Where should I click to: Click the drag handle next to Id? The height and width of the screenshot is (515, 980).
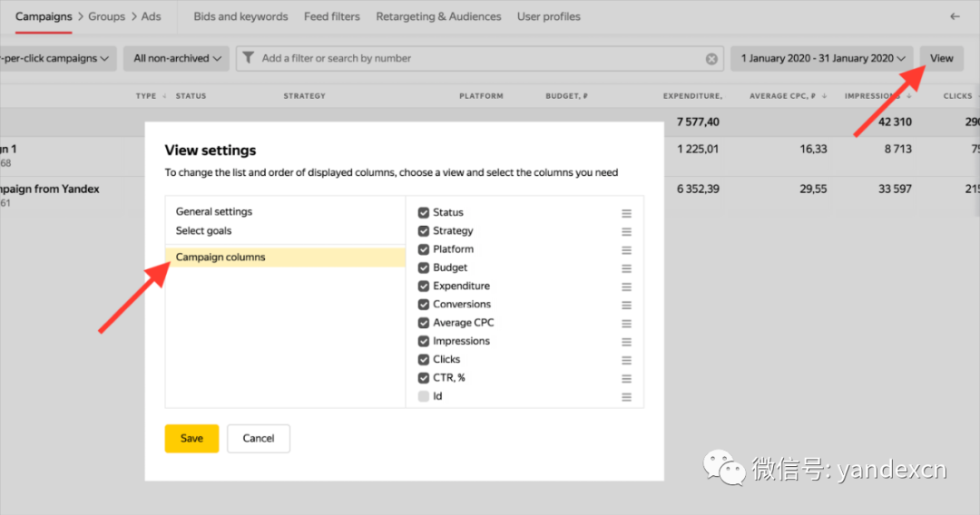626,397
